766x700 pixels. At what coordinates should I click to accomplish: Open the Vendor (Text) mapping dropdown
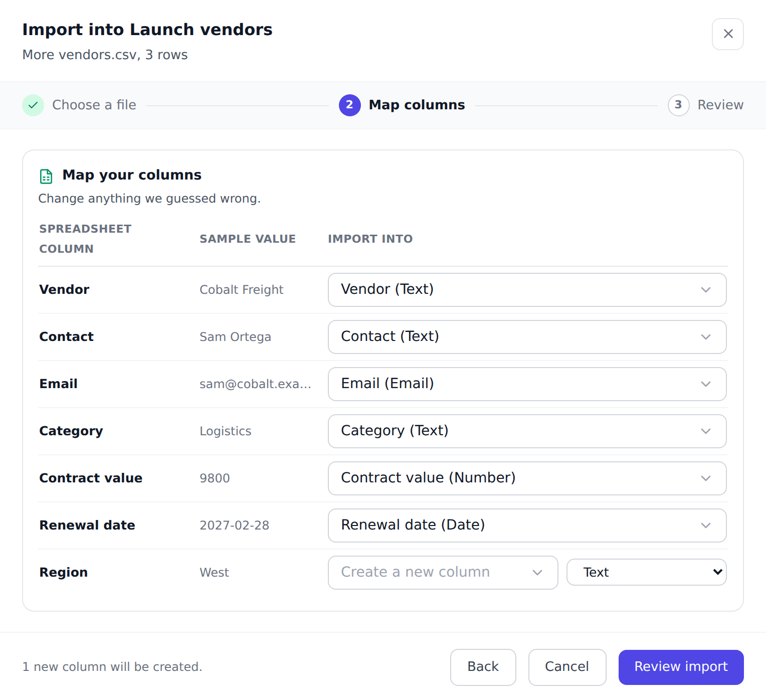pos(527,290)
